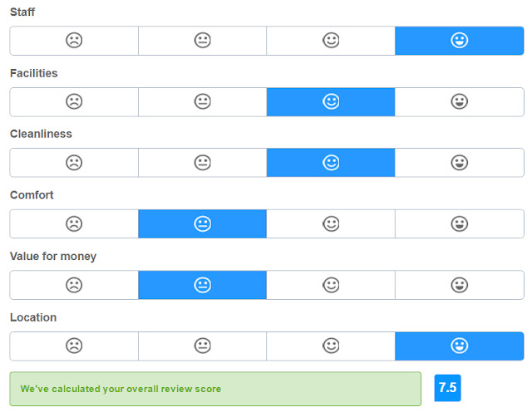Screen dimensions: 532x417
Task: Select neutral face for Location
Action: pos(203,346)
